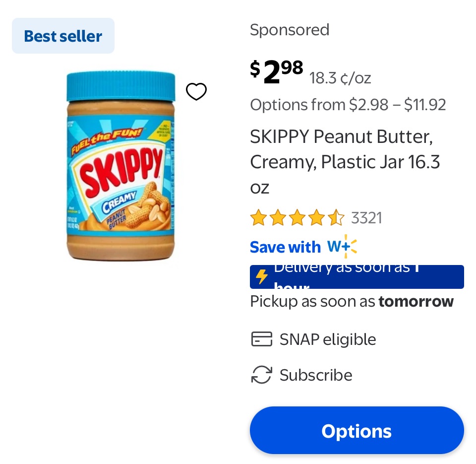Click the Walmart Plus W+ logo
The width and height of the screenshot is (476, 464).
click(342, 247)
